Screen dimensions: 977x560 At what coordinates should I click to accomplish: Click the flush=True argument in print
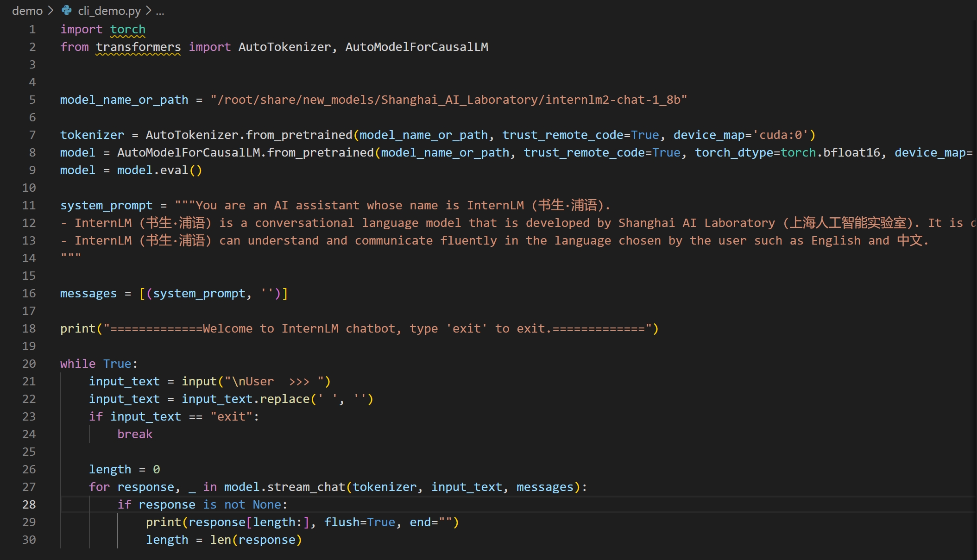point(359,522)
